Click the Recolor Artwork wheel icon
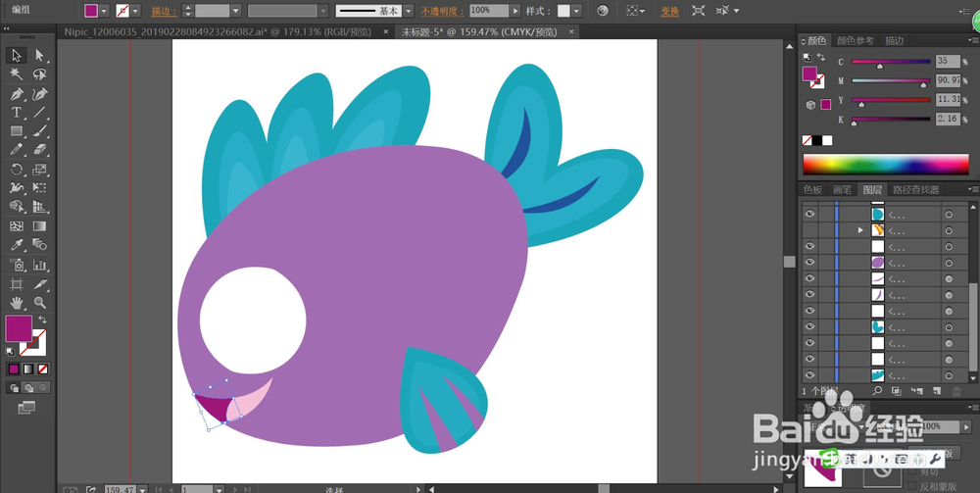The image size is (980, 493). pyautogui.click(x=603, y=11)
